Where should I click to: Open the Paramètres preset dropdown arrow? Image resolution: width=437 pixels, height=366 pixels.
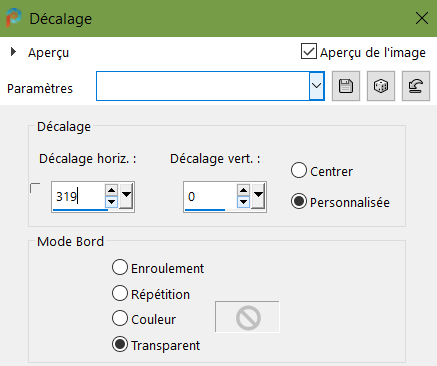316,86
